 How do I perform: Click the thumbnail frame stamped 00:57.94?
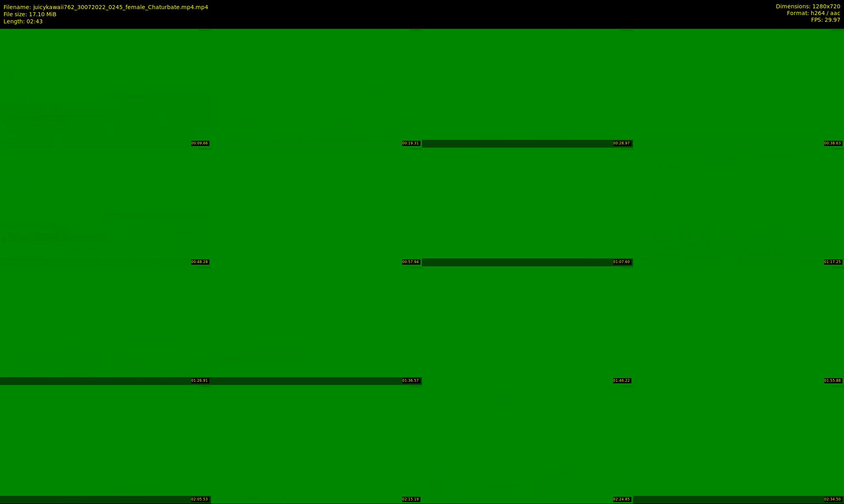pos(316,207)
